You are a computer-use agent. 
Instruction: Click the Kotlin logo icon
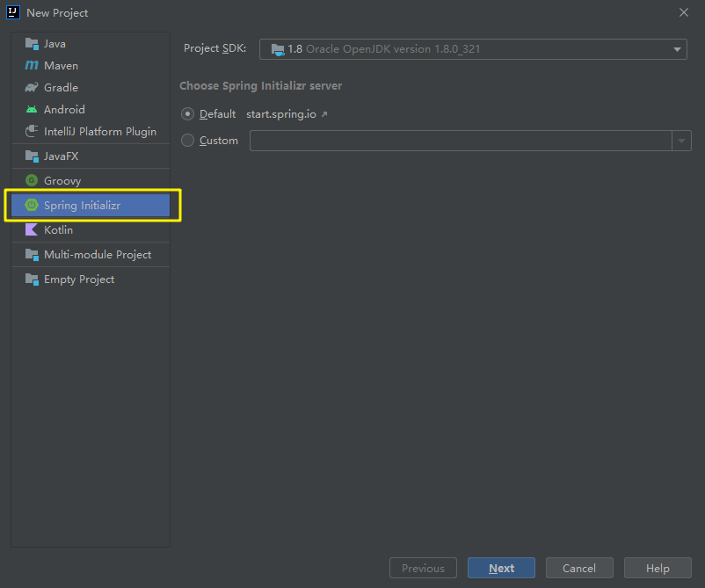tap(32, 229)
